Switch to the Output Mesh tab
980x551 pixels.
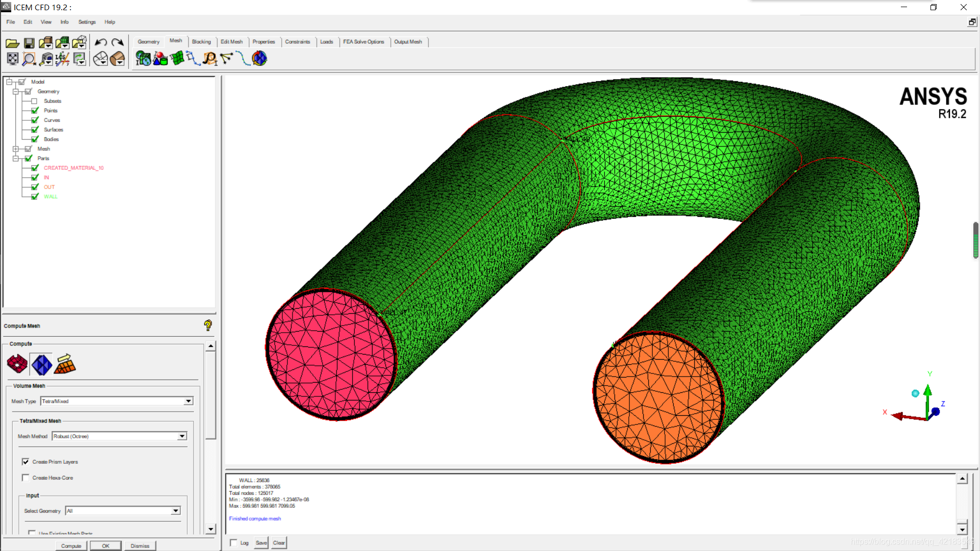408,42
